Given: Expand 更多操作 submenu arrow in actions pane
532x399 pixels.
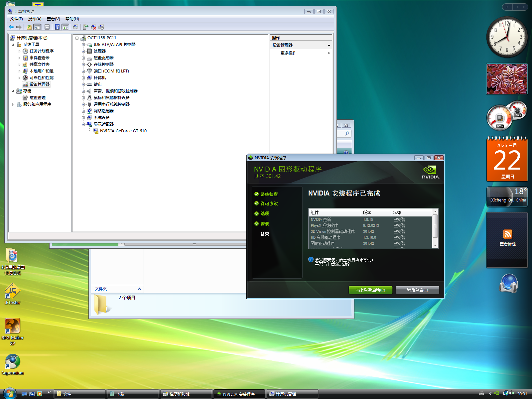Looking at the screenshot, I should pyautogui.click(x=329, y=53).
